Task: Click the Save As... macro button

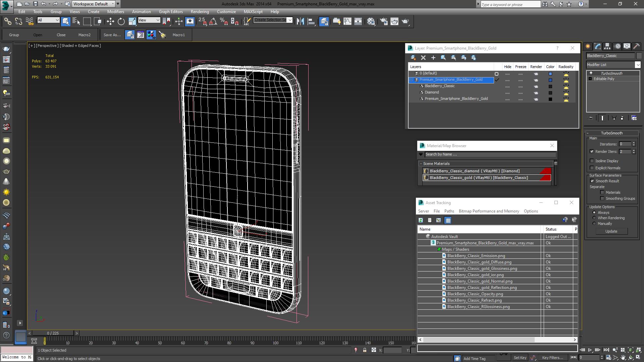Action: 112,35
